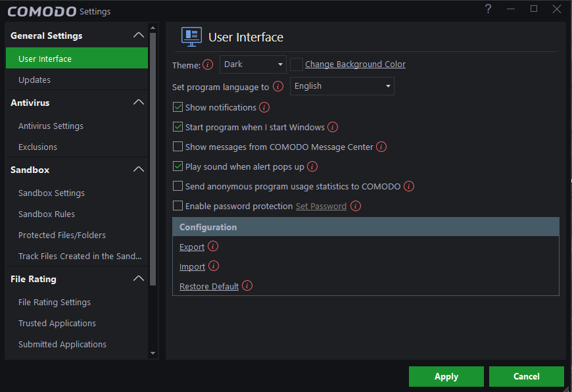572x392 pixels.
Task: Click info icon beside Show notifications
Action: coord(264,107)
